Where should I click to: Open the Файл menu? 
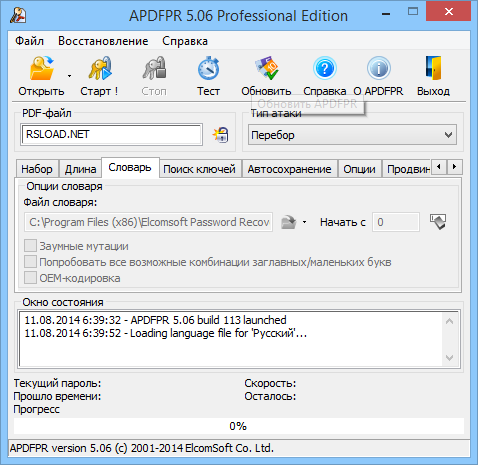click(x=29, y=41)
